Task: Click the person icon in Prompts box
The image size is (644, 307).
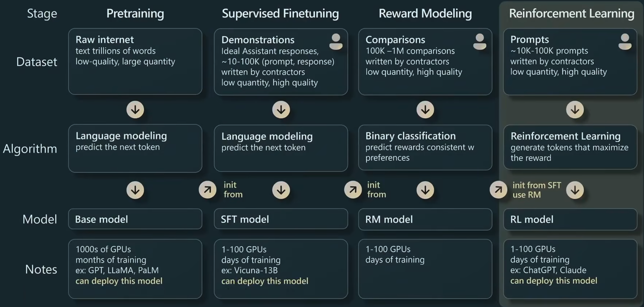Action: coord(625,41)
